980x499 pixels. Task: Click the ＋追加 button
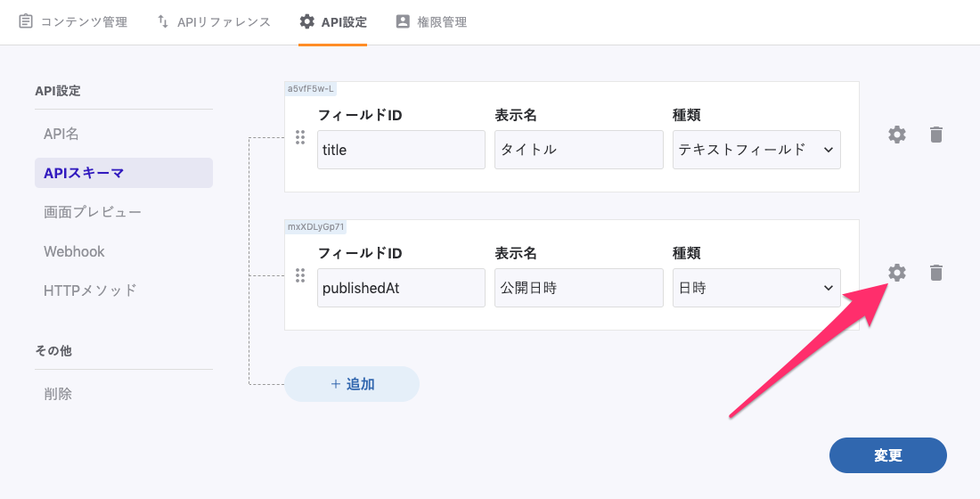(x=352, y=384)
